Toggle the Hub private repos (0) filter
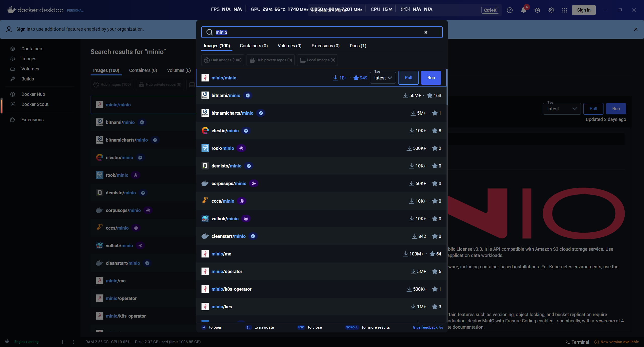The height and width of the screenshot is (347, 644). tap(270, 60)
